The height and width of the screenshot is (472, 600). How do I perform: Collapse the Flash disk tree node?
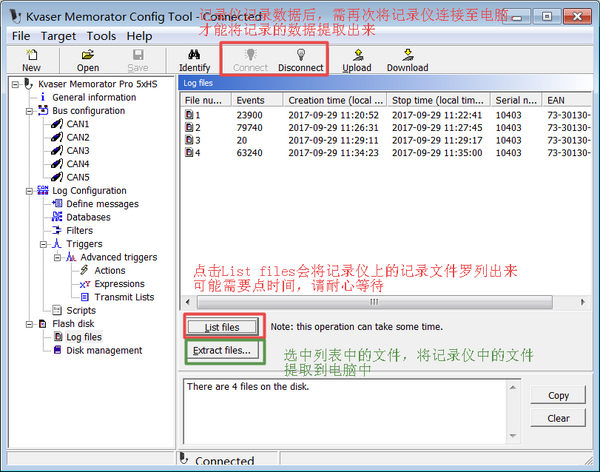point(29,324)
